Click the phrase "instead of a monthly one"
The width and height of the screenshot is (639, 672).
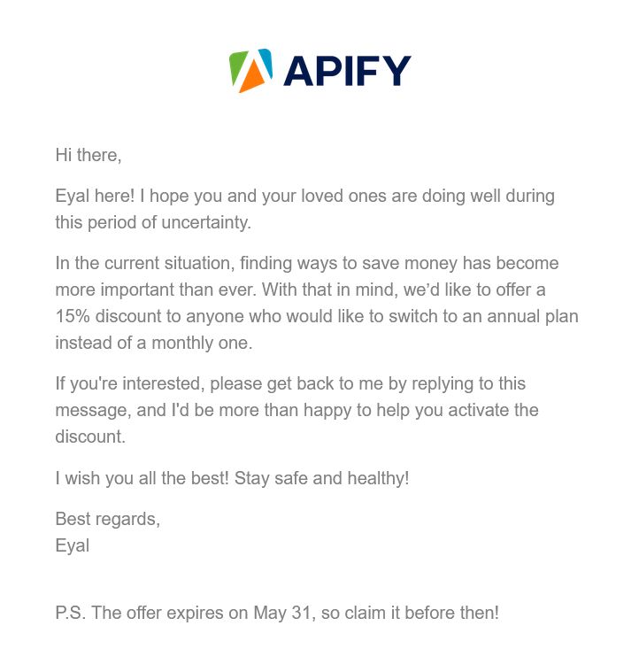click(152, 343)
